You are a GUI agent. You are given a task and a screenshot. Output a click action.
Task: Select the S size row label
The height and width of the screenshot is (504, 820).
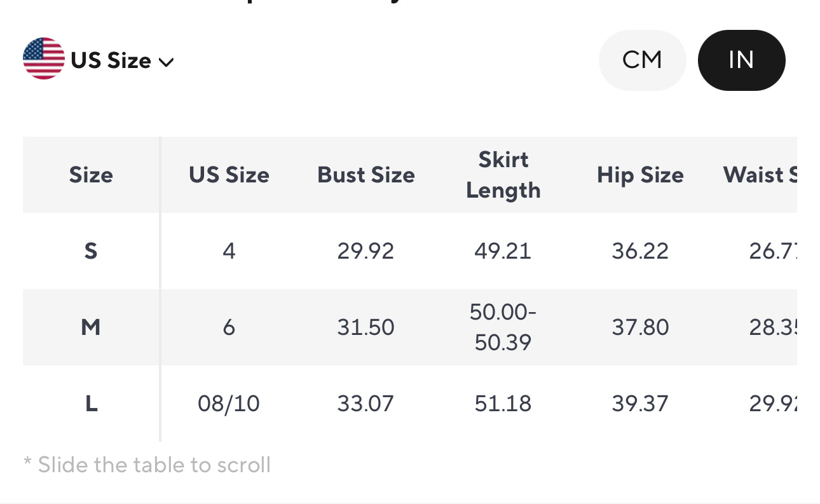91,251
